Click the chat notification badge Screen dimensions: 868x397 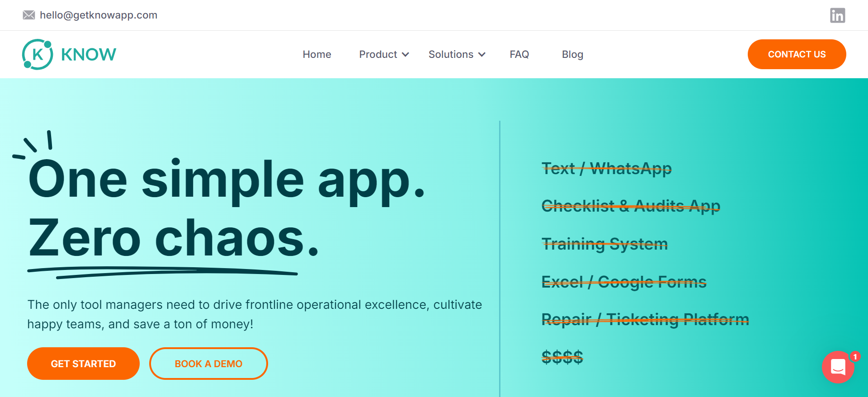(x=855, y=357)
